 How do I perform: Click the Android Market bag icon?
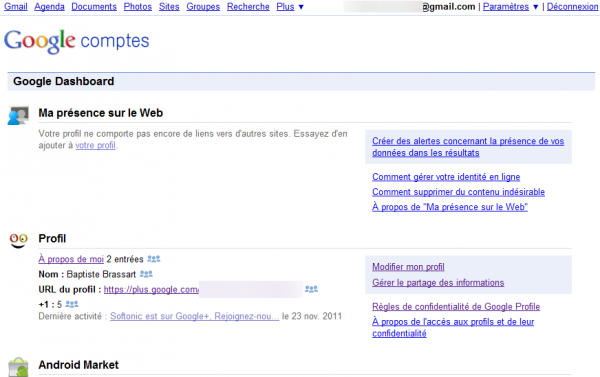tap(18, 367)
